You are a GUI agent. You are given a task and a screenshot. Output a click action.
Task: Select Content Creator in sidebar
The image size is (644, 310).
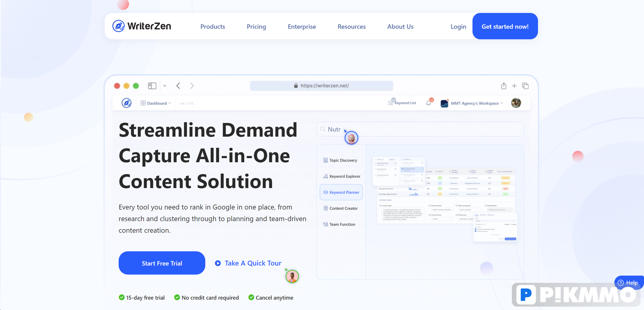pyautogui.click(x=340, y=208)
